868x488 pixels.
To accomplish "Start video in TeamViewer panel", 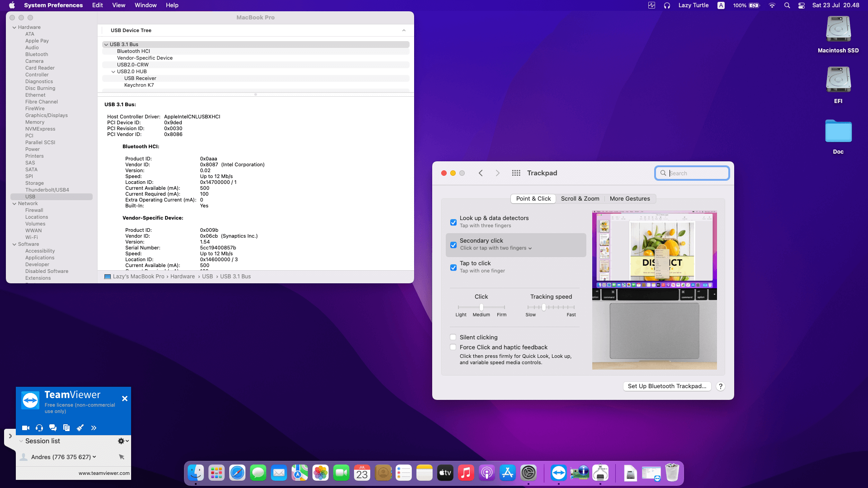I will point(26,428).
